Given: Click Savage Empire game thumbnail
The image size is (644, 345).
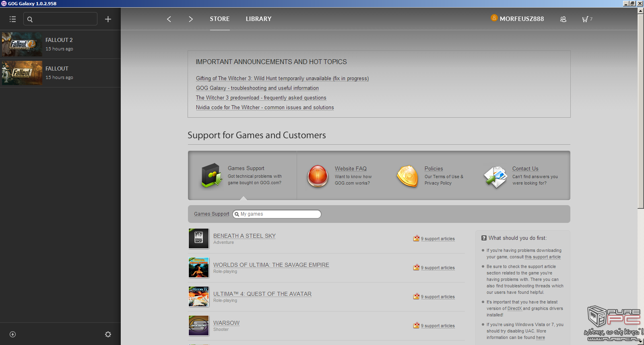Looking at the screenshot, I should tap(199, 268).
